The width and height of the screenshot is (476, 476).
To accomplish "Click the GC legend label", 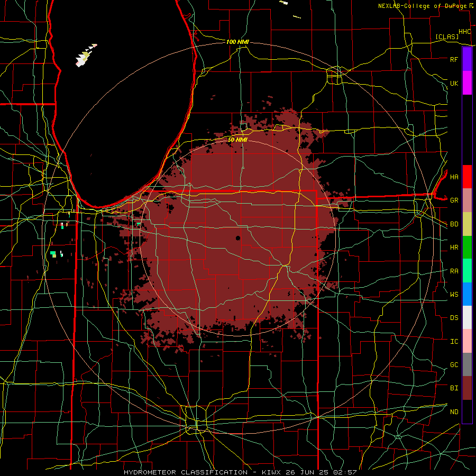I will click(x=454, y=364).
